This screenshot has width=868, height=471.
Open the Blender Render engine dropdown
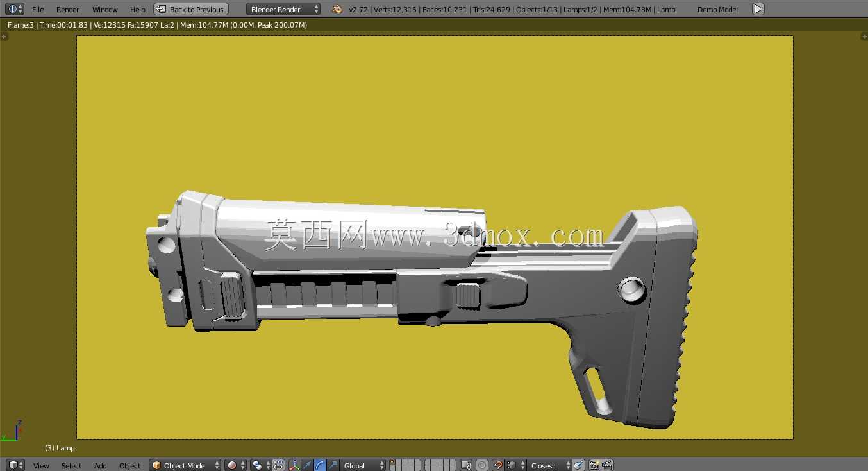(283, 9)
